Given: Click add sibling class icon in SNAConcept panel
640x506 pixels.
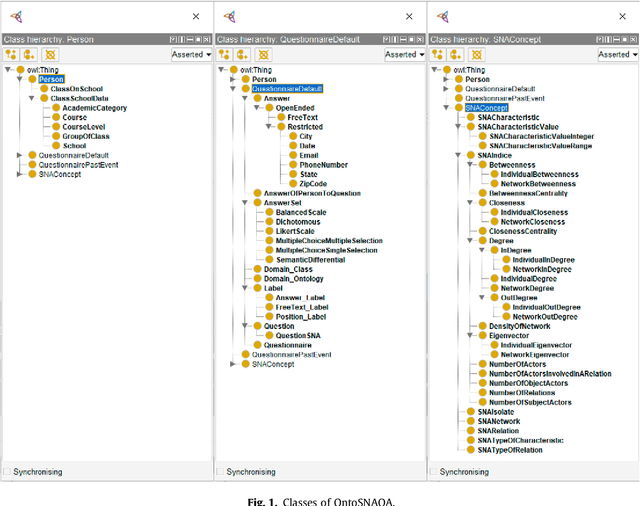Looking at the screenshot, I should [455, 54].
